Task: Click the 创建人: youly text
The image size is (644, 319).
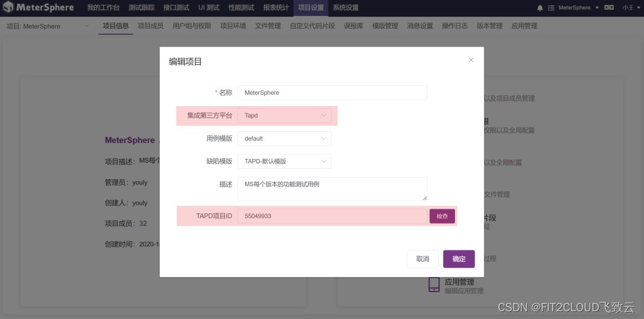Action: coord(126,203)
